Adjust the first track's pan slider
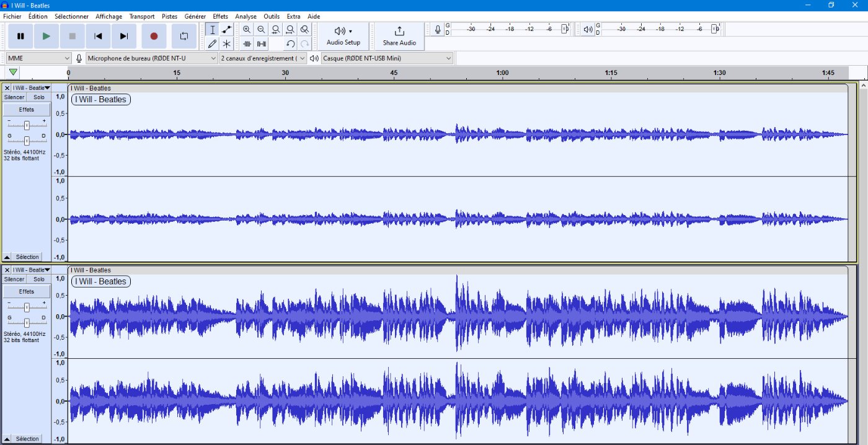The image size is (868, 445). click(x=27, y=140)
